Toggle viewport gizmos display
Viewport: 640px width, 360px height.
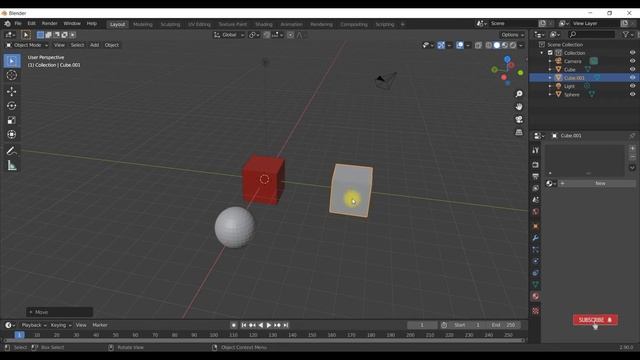coord(441,45)
